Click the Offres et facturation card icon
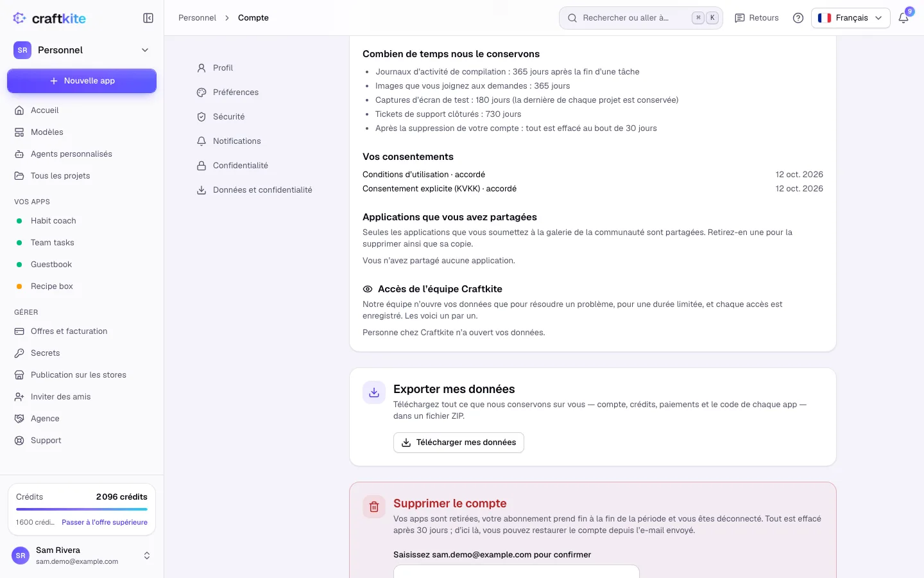The image size is (924, 578). click(19, 331)
